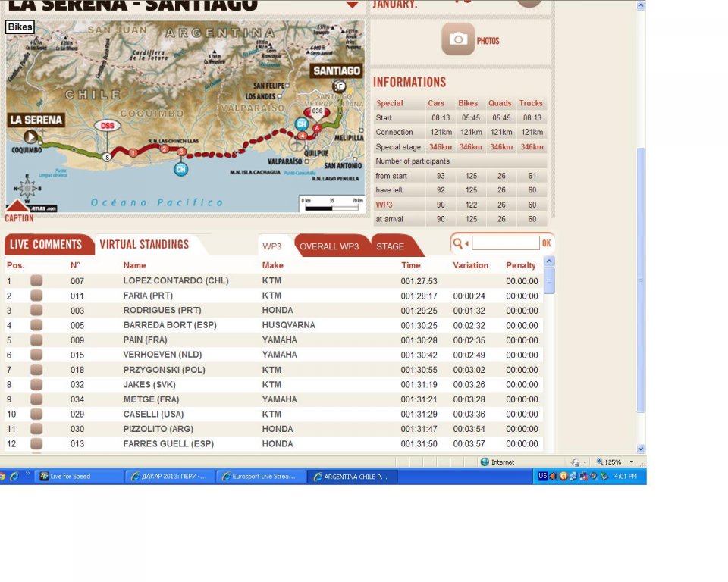Click waypoint 2 on the route map
Image resolution: width=728 pixels, height=582 pixels.
(164, 149)
